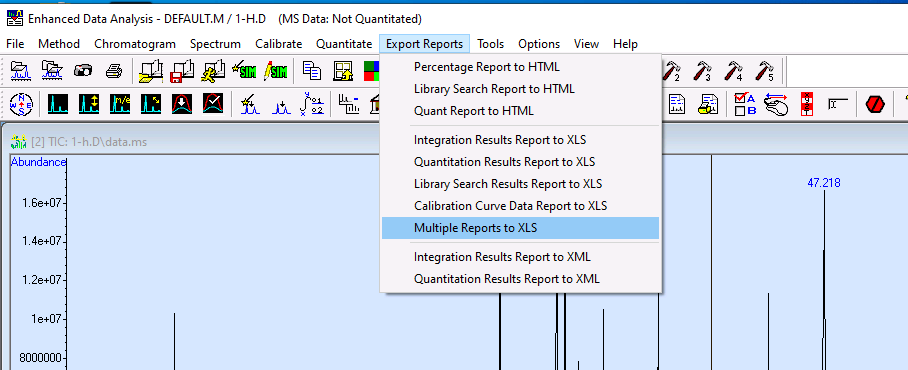Click the run method runner icon
Image resolution: width=908 pixels, height=370 pixels.
click(x=213, y=71)
